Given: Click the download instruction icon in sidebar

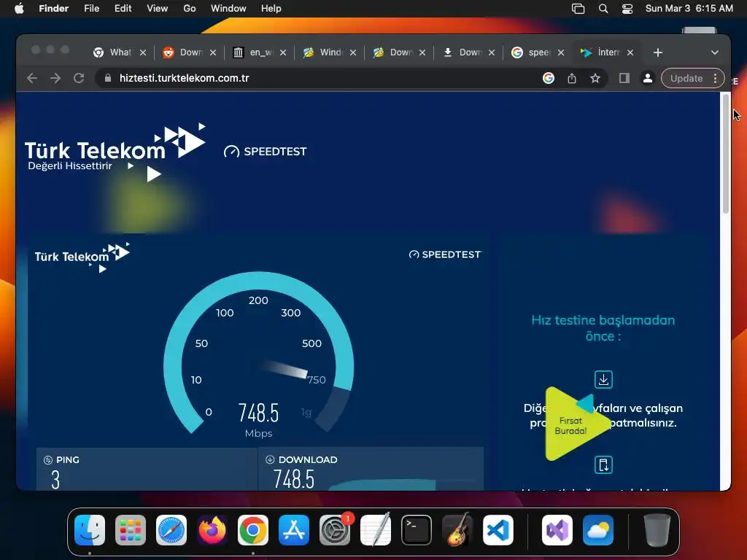Looking at the screenshot, I should pos(603,379).
